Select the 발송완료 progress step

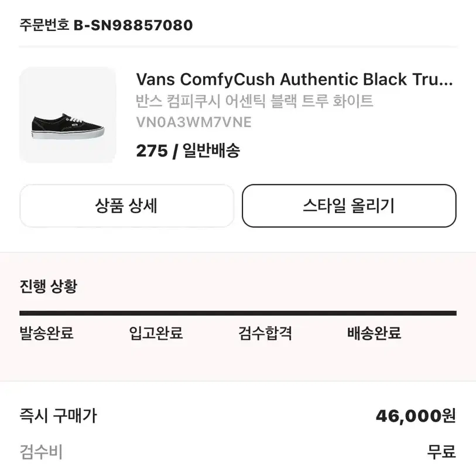[46, 333]
